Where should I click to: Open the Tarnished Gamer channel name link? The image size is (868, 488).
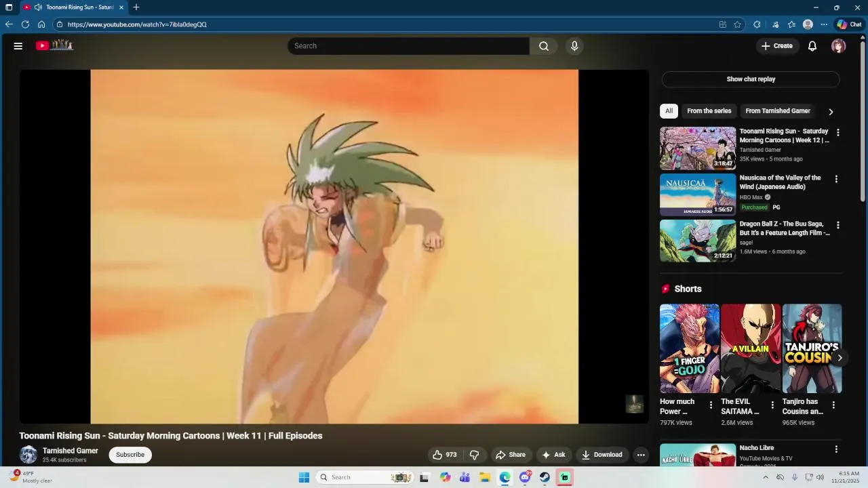click(71, 451)
